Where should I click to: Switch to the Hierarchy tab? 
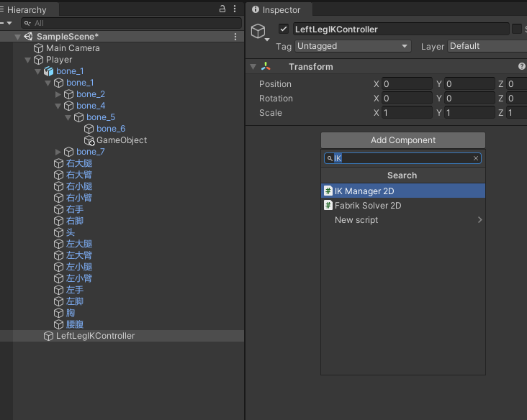(x=27, y=10)
